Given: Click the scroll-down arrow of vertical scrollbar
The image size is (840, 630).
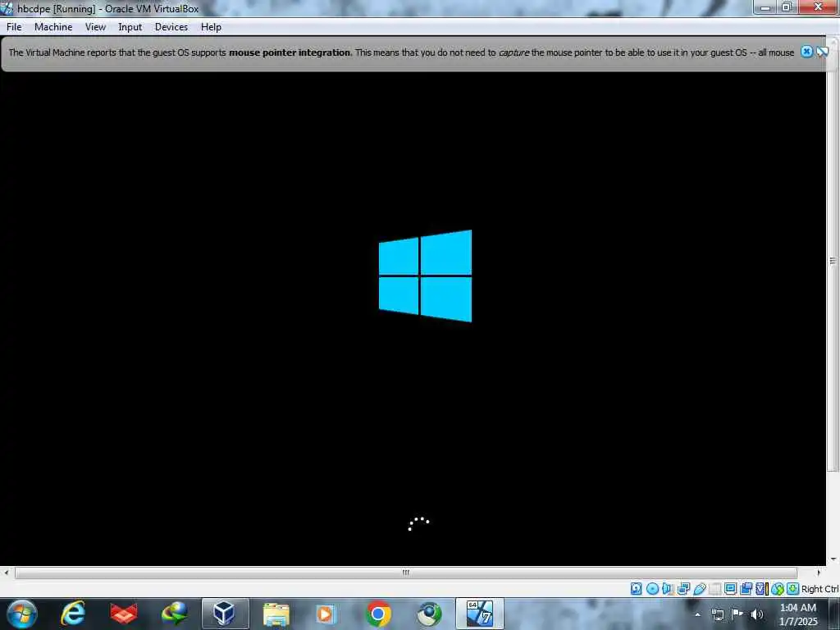Looking at the screenshot, I should click(833, 559).
